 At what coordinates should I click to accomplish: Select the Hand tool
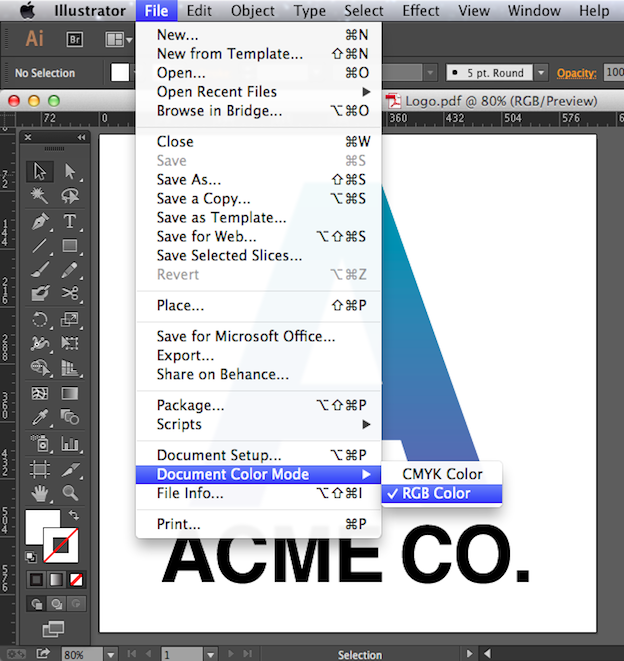[x=40, y=493]
